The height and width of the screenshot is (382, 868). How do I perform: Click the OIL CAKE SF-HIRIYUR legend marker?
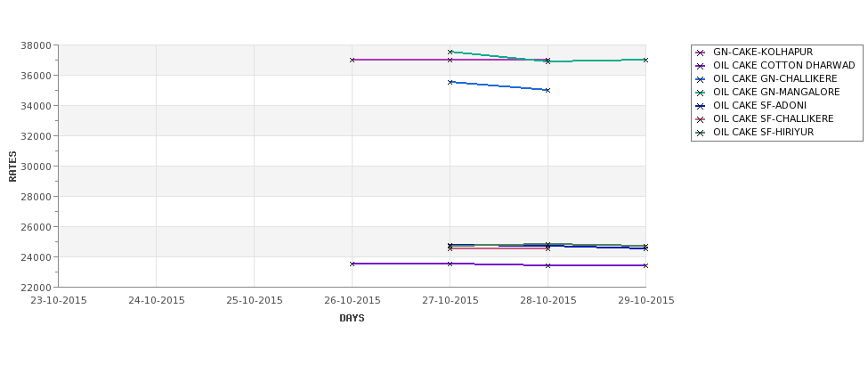[701, 133]
